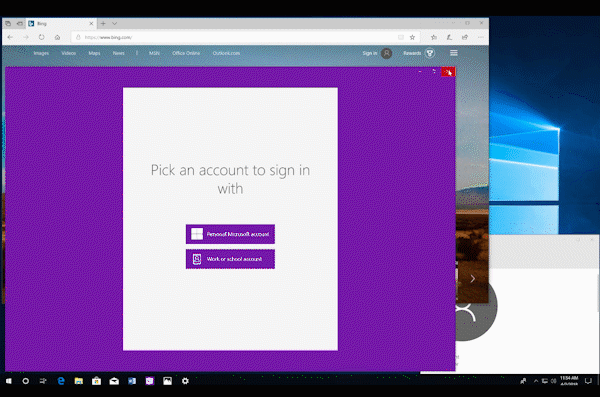Image resolution: width=600 pixels, height=397 pixels.
Task: Click the Microsoft logo on personal account button
Action: 197,234
